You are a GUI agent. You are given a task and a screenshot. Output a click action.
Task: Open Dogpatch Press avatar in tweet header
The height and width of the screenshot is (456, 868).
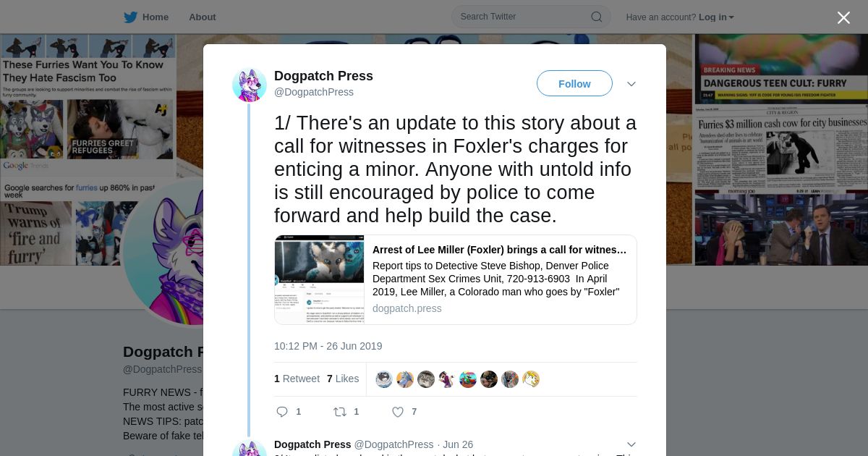(x=250, y=85)
